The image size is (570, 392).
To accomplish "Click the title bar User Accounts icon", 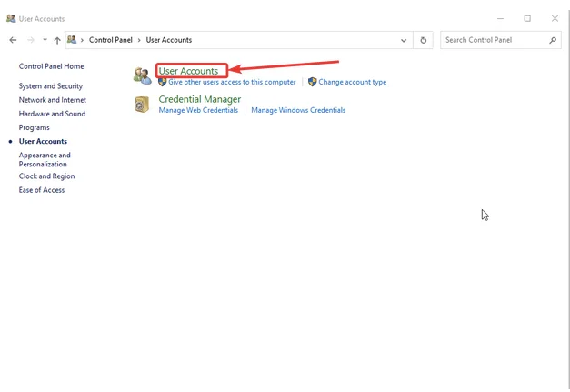I will point(11,18).
